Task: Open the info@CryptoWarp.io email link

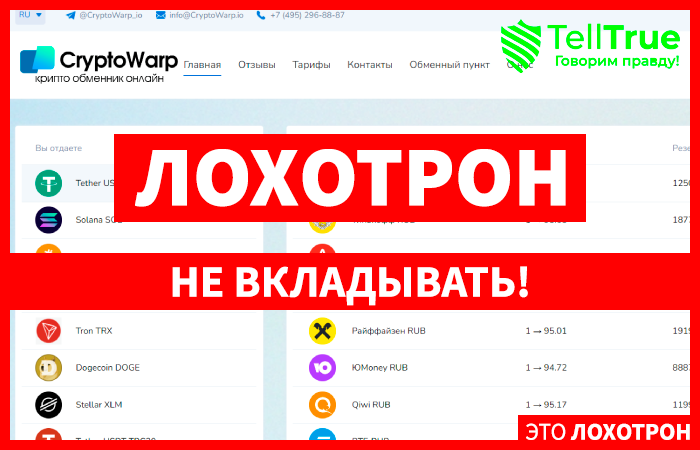Action: tap(206, 15)
